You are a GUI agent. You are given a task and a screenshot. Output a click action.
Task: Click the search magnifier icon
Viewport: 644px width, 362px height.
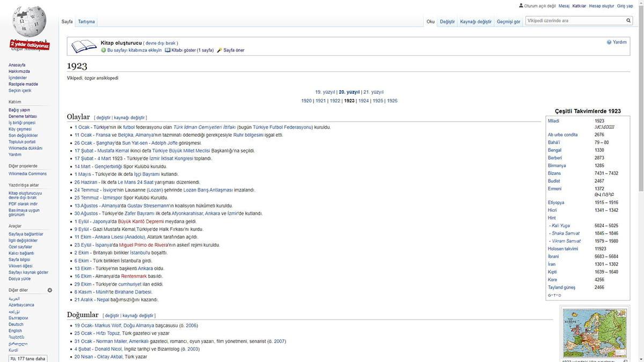point(628,20)
